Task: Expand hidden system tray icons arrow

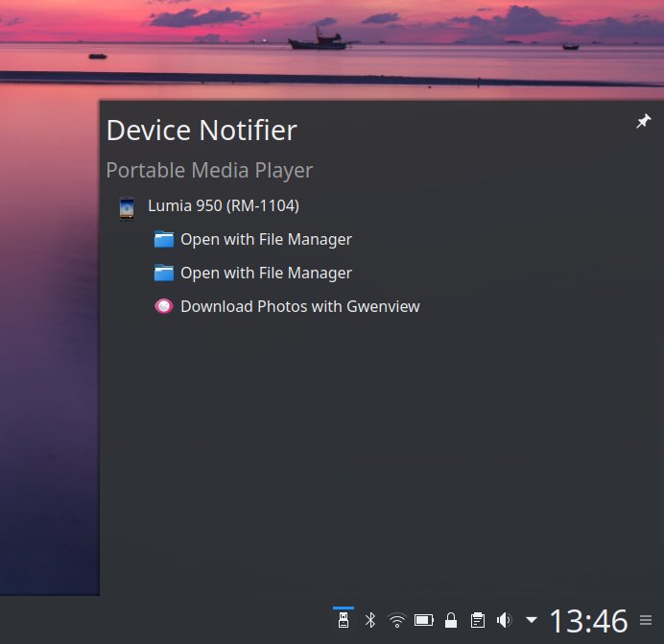Action: coord(531,620)
